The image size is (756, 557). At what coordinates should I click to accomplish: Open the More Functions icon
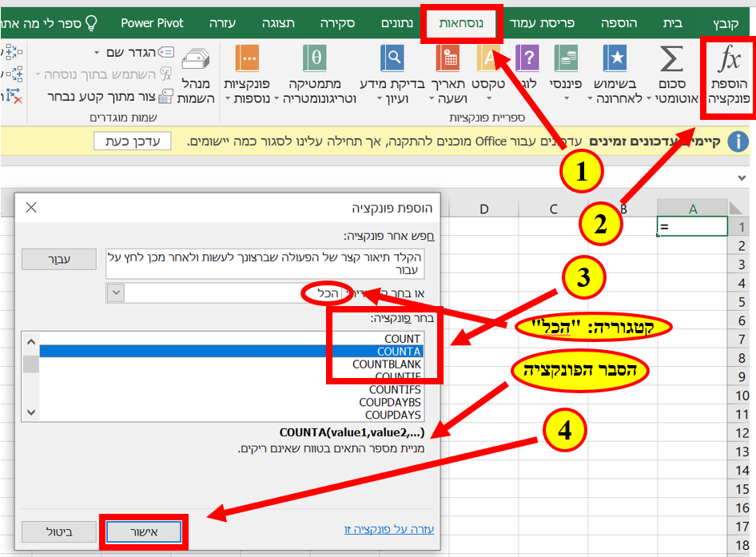[247, 58]
